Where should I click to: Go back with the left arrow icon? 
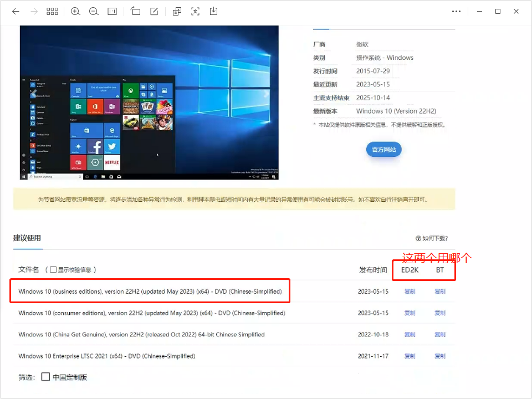16,12
